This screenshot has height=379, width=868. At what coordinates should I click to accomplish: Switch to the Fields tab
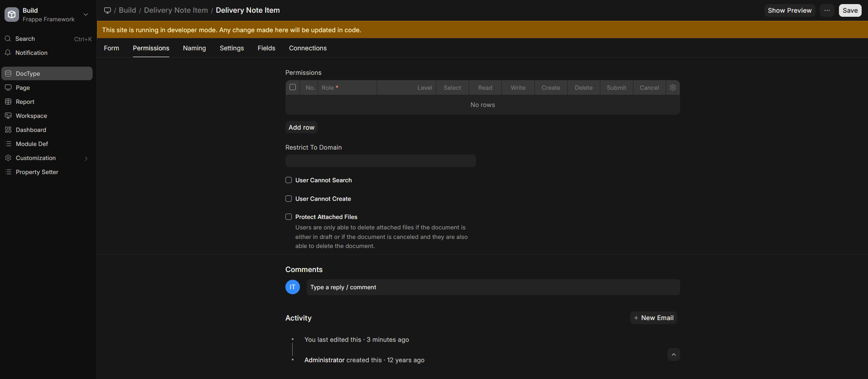pyautogui.click(x=266, y=48)
